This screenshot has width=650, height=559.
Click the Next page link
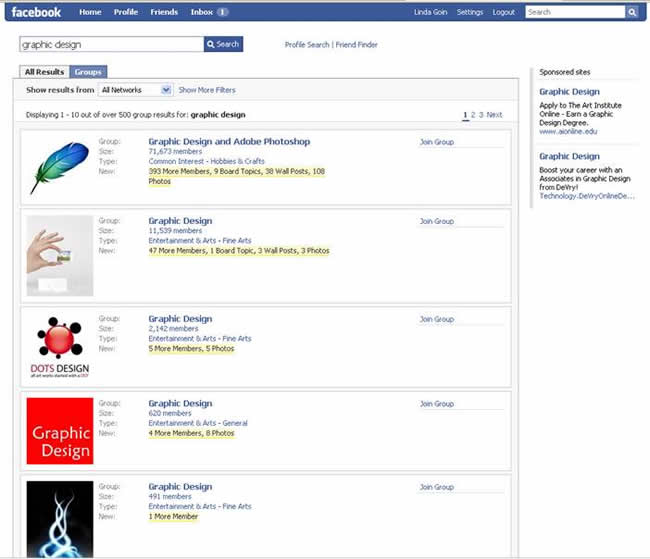(494, 114)
